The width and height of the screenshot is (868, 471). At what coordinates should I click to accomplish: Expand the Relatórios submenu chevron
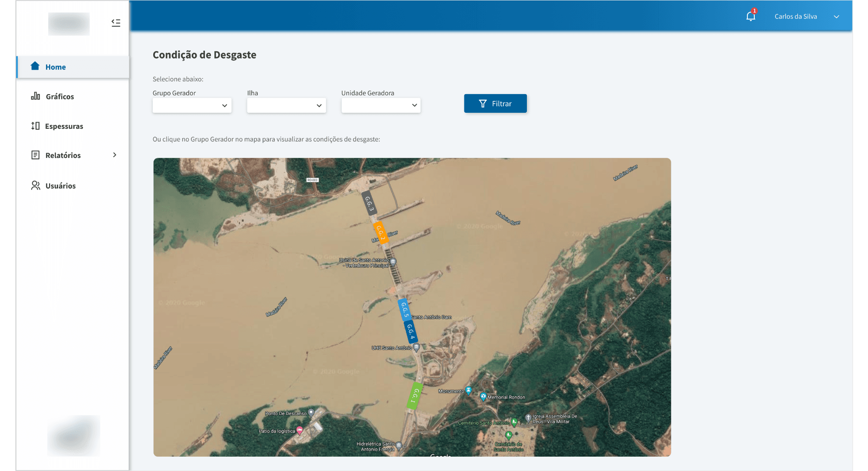tap(115, 155)
